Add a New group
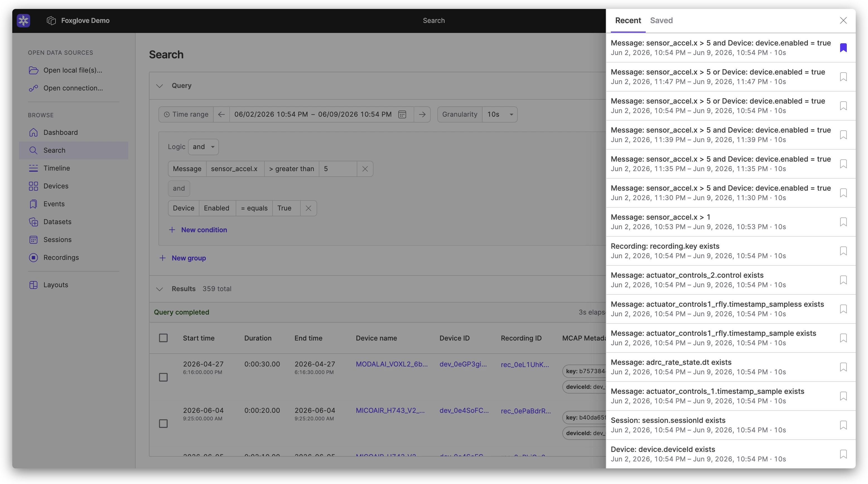The height and width of the screenshot is (484, 868). 182,258
